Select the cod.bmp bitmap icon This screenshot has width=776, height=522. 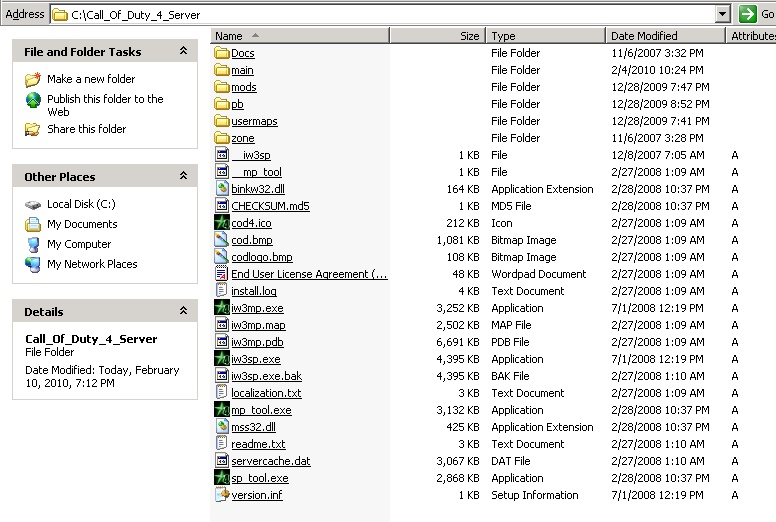pyautogui.click(x=222, y=239)
